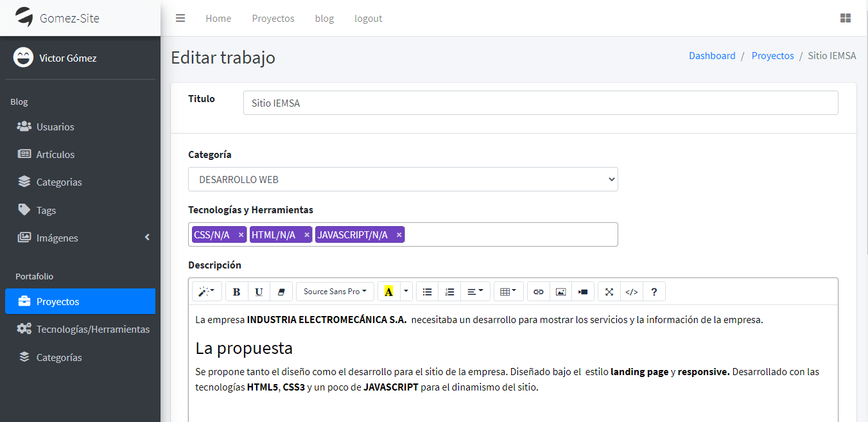The image size is (868, 422).
Task: Insert a picture using the image icon
Action: [560, 292]
